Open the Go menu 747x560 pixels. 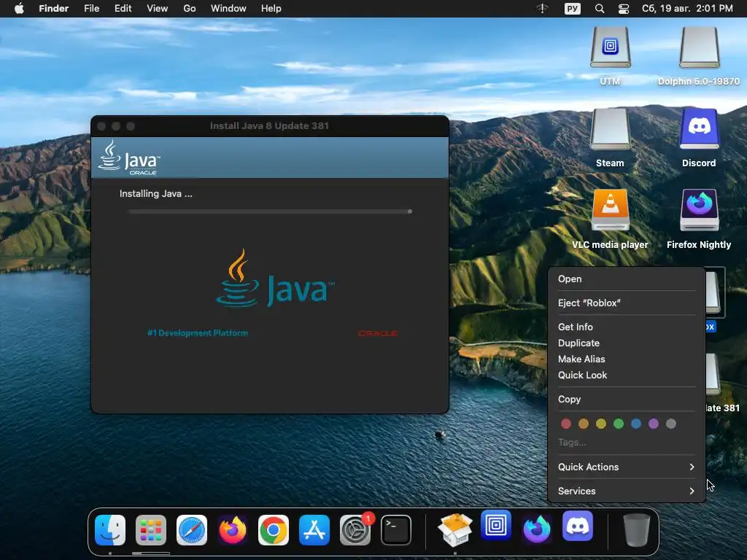pos(190,9)
